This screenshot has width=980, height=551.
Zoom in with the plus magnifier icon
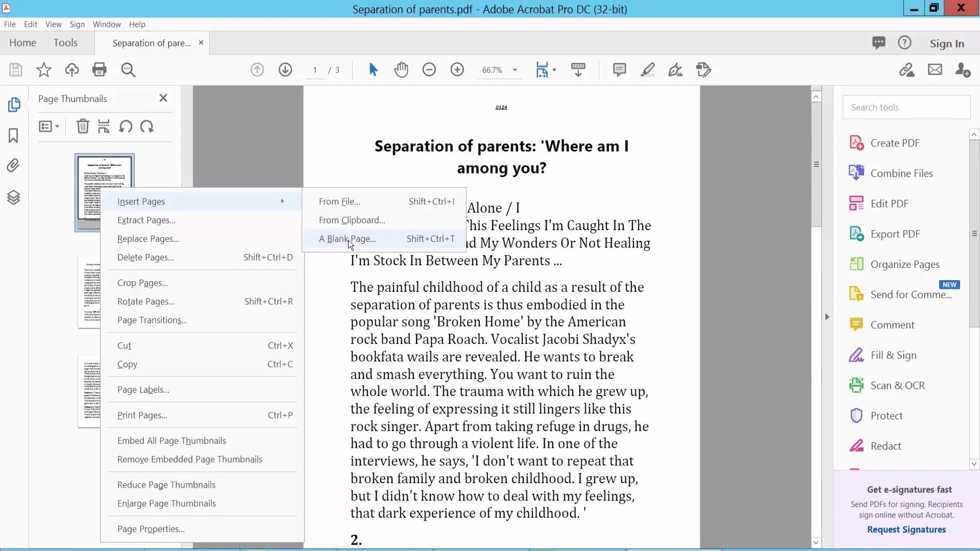point(457,70)
